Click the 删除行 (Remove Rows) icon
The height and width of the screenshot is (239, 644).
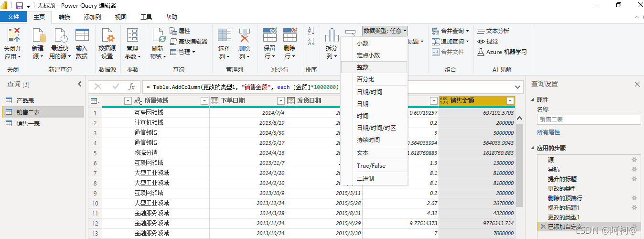290,35
